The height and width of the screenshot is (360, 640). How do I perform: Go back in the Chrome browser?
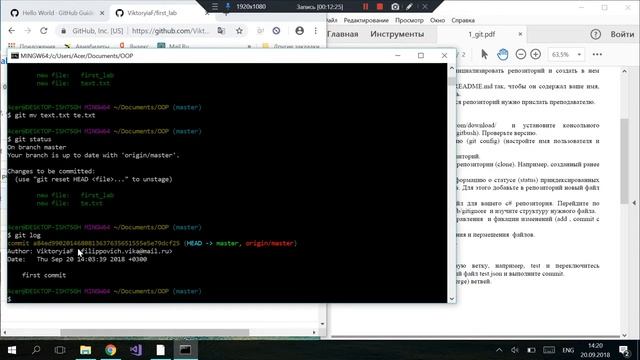[x=12, y=31]
